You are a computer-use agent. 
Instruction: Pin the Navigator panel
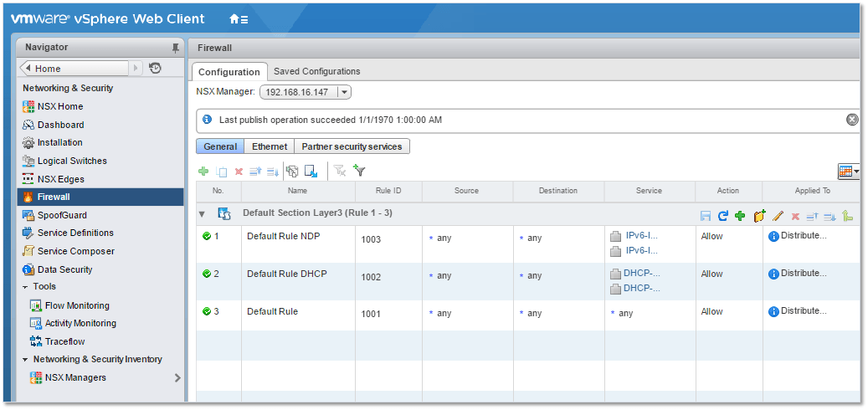pos(176,48)
